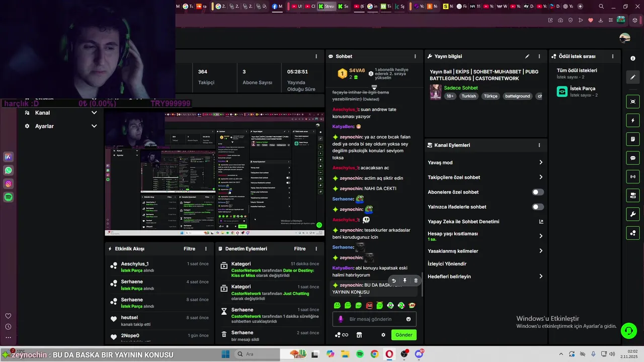Insert the red angry emote

point(369,305)
